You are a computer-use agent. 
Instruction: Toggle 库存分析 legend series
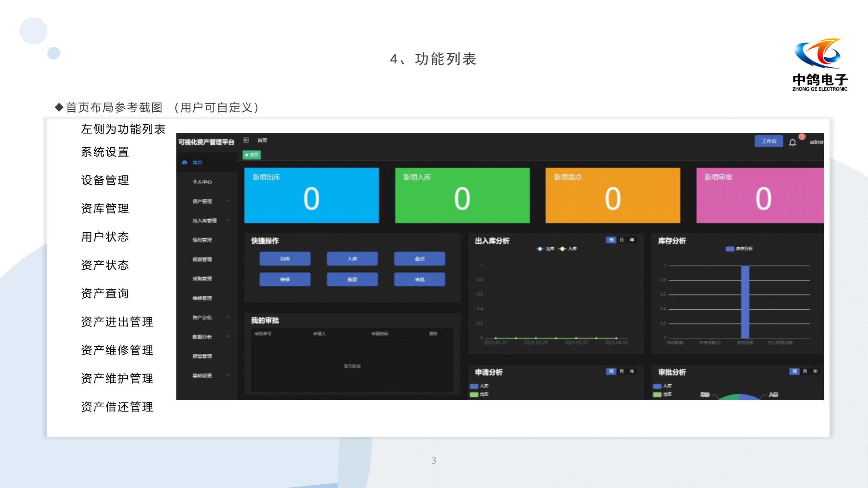click(739, 249)
